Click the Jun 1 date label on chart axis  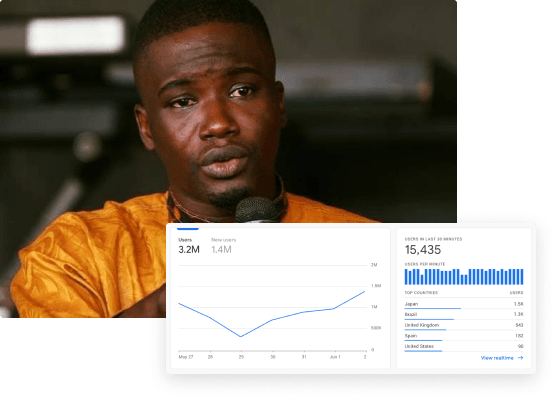pyautogui.click(x=335, y=357)
